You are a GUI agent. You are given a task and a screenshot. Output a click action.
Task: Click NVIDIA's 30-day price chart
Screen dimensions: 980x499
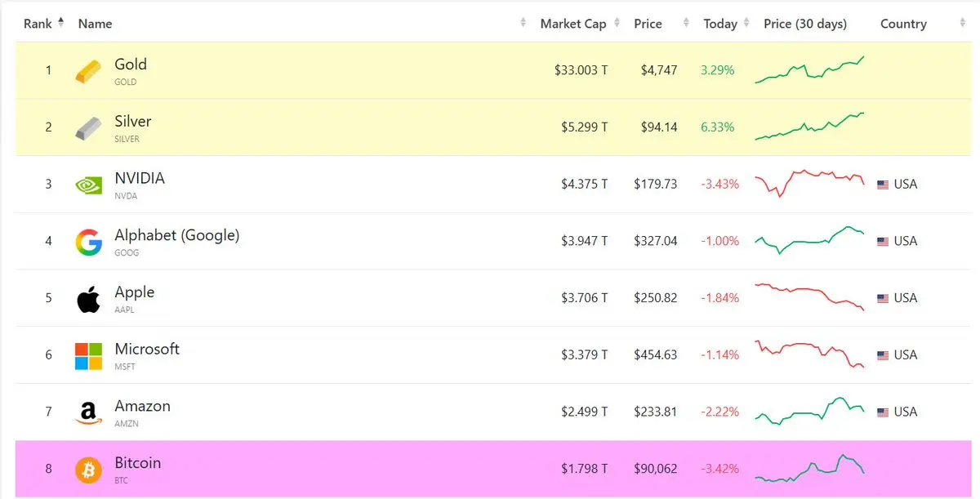click(x=809, y=184)
